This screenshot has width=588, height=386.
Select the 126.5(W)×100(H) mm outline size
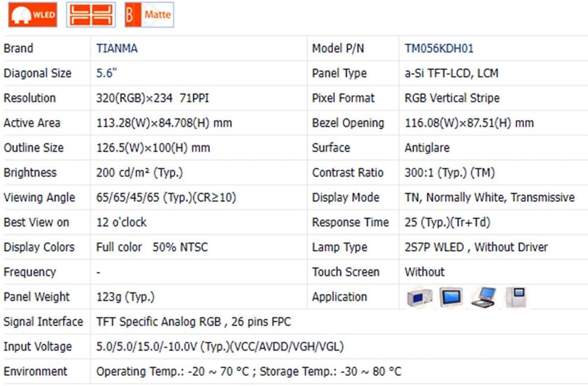(153, 148)
